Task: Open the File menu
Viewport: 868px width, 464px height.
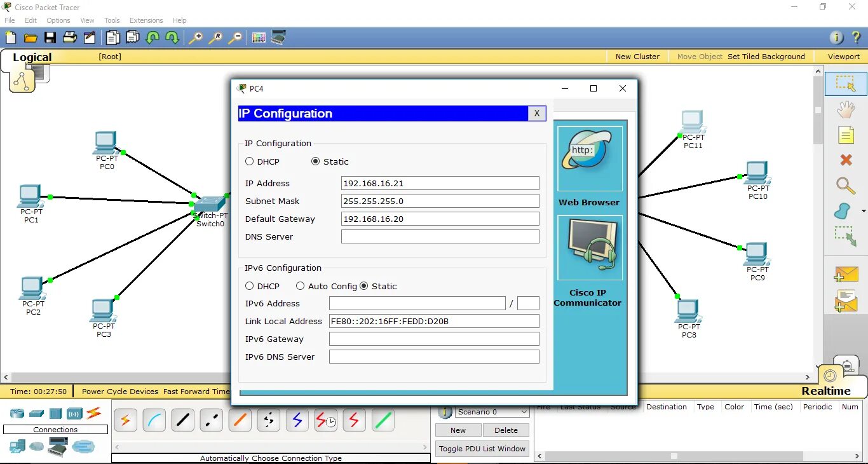Action: tap(10, 20)
